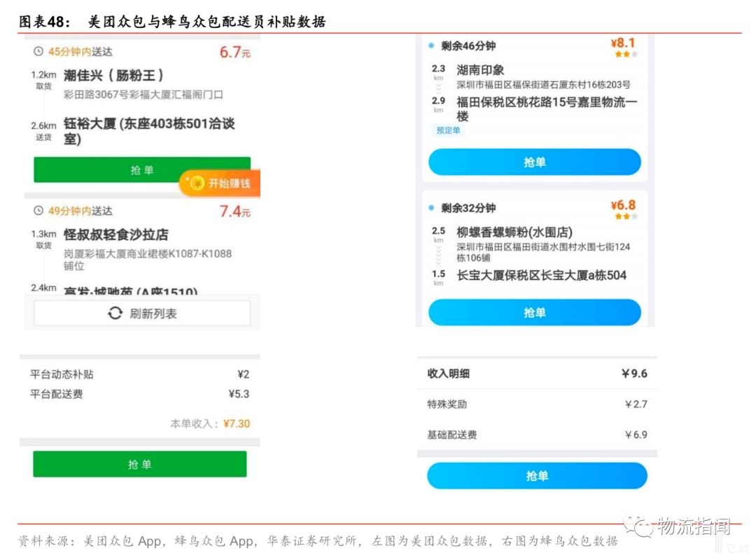Click 剩余32分钟 remaining time text
Viewport: 756px width, 560px height.
point(468,208)
